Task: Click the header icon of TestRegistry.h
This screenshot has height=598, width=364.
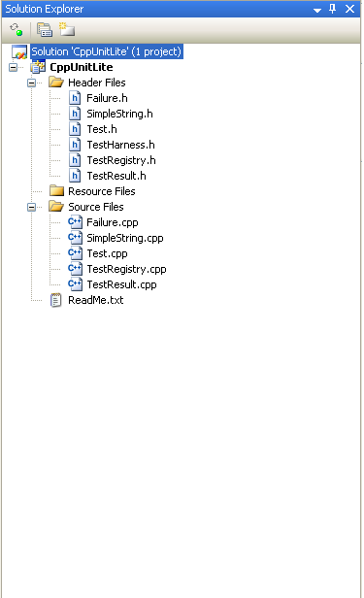Action: (x=75, y=160)
